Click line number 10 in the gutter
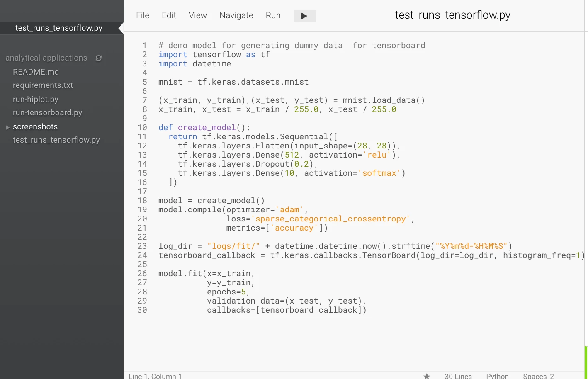The image size is (588, 379). (142, 128)
